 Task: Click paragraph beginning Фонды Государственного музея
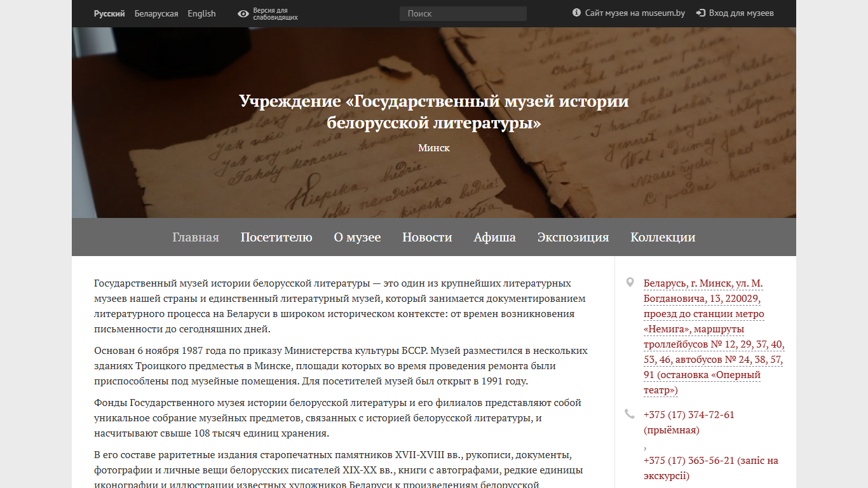tap(338, 418)
